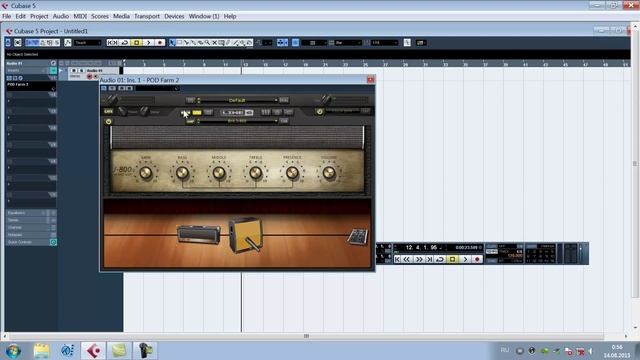Viewport: 640px width, 360px height.
Task: Expand the Channel section in Inspector
Action: [31, 227]
